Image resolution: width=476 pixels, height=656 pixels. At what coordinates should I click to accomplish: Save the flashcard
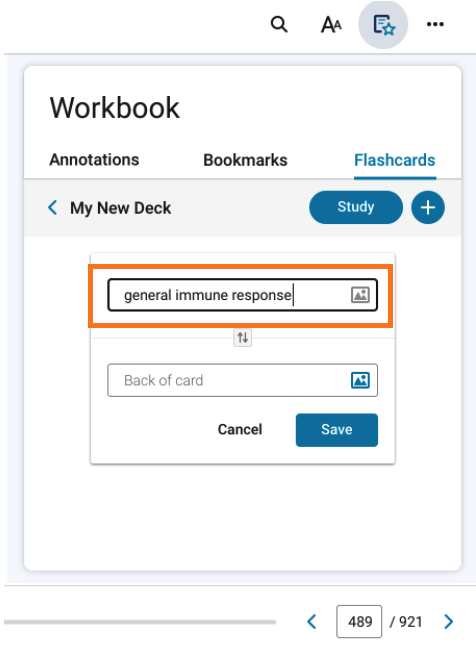click(337, 430)
